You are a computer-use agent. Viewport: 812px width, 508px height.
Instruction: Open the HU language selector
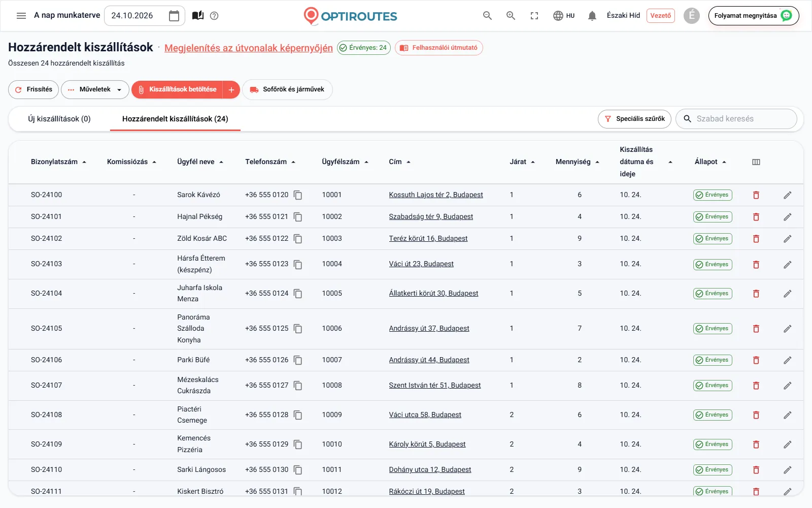click(x=564, y=16)
